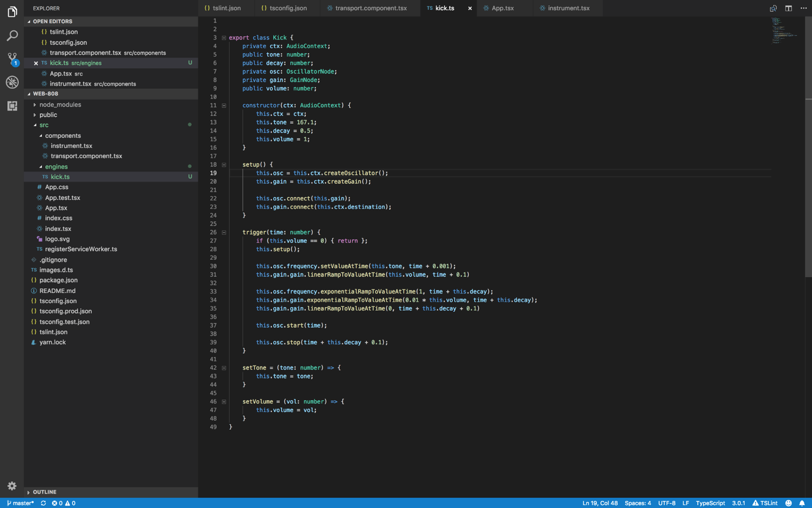Image resolution: width=812 pixels, height=508 pixels.
Task: Open the editor More Actions ellipsis
Action: (x=803, y=8)
